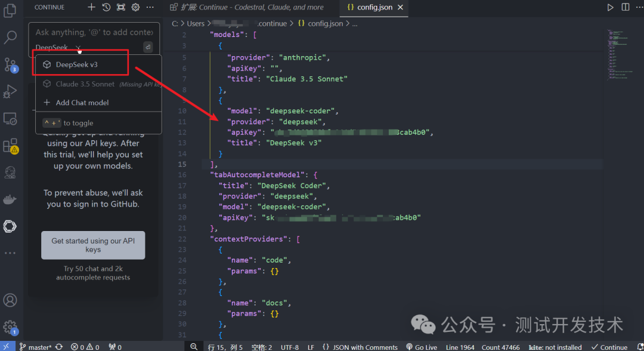Click the zoom magnifier in status bar

(x=194, y=347)
